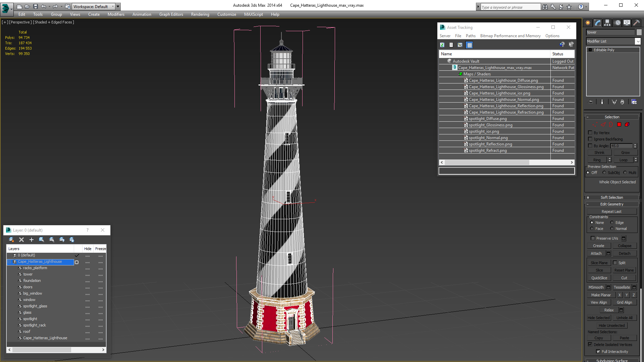644x362 pixels.
Task: Select SubObj preview selection radio
Action: coord(604,173)
